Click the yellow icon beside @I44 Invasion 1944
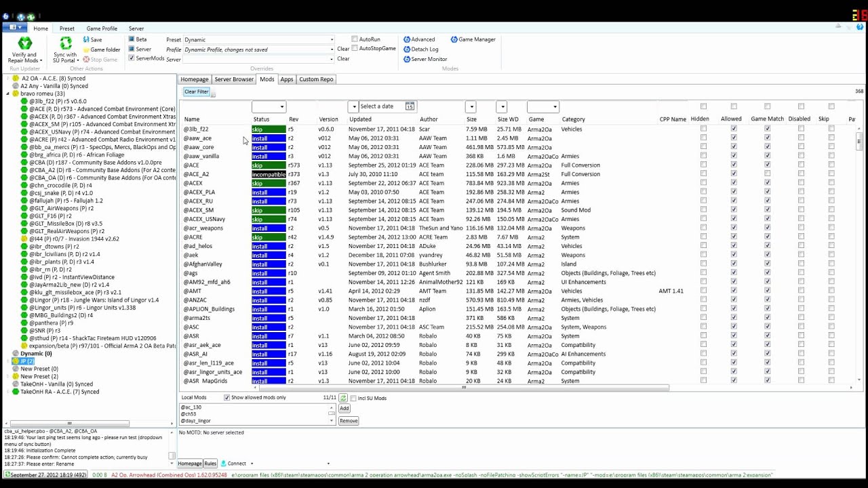This screenshot has height=488, width=868. pos(24,239)
